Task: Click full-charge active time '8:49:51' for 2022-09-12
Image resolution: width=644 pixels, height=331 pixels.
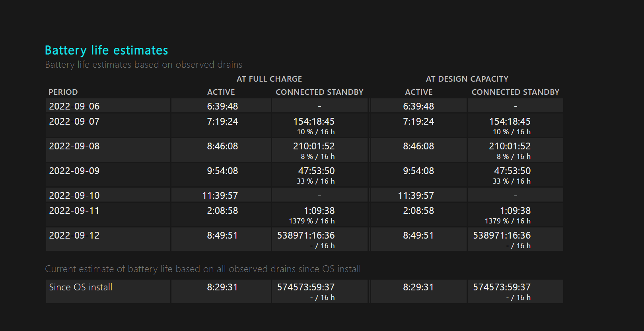Action: tap(222, 235)
